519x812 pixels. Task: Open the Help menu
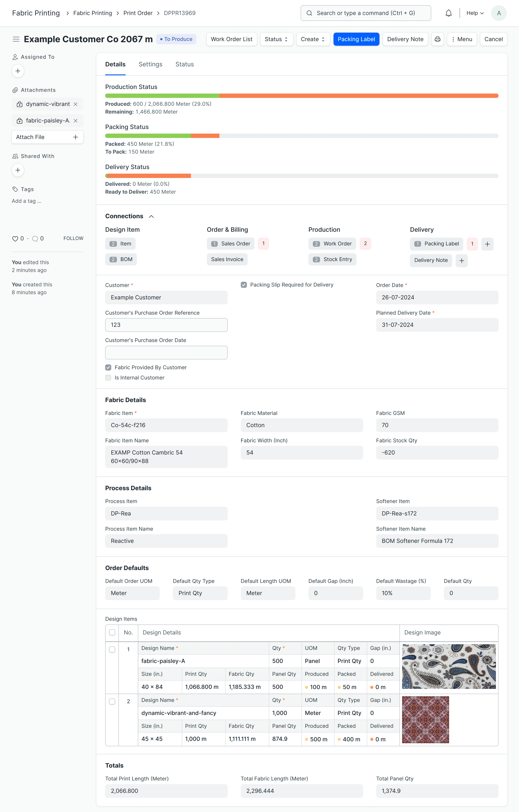pos(475,13)
